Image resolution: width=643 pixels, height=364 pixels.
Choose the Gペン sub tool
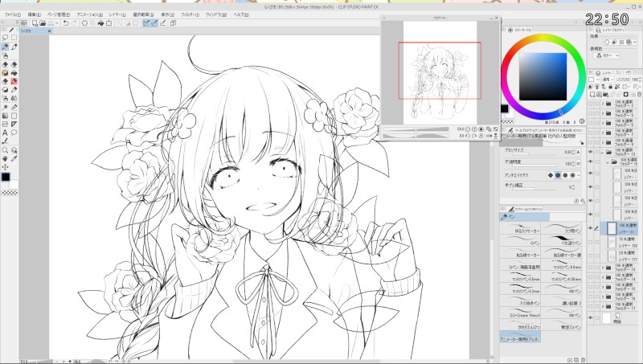point(520,240)
